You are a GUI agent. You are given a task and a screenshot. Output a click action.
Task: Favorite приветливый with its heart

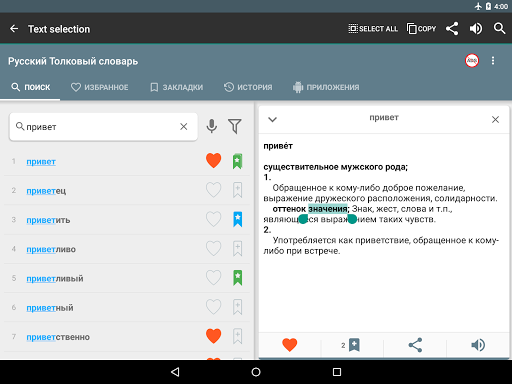213,278
